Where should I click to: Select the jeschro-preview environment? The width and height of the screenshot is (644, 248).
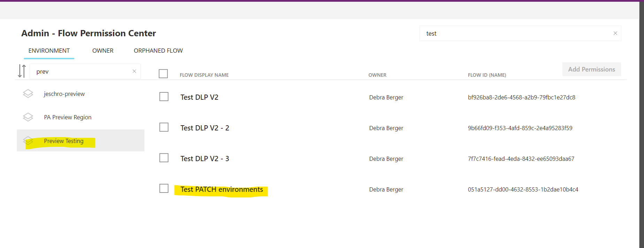point(80,94)
